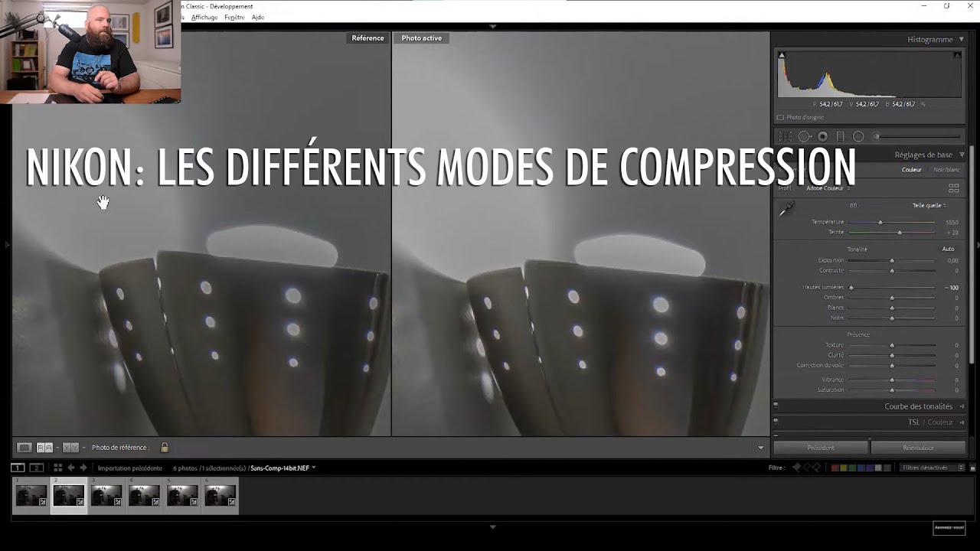Select the crop overlay tool icon
This screenshot has height=551, width=980.
pos(785,136)
